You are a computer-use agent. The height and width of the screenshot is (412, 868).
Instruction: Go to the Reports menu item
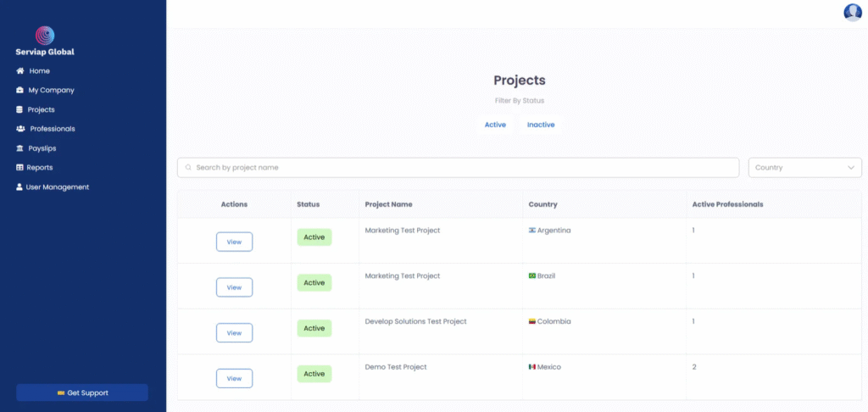(x=40, y=168)
